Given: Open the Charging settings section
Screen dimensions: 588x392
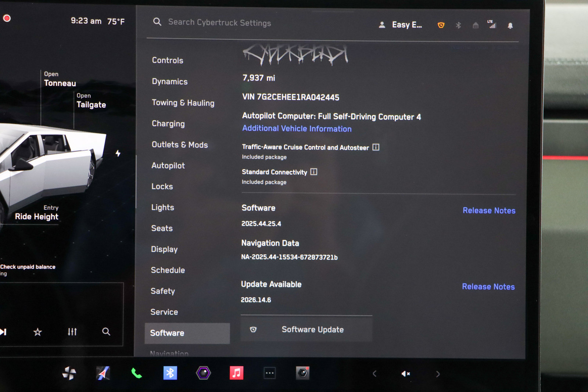Looking at the screenshot, I should coord(168,124).
